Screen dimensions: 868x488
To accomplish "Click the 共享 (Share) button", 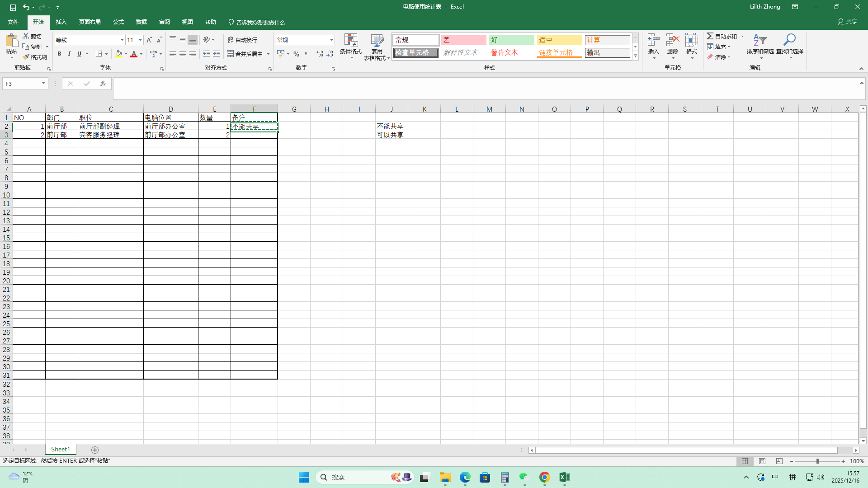I will tap(847, 22).
